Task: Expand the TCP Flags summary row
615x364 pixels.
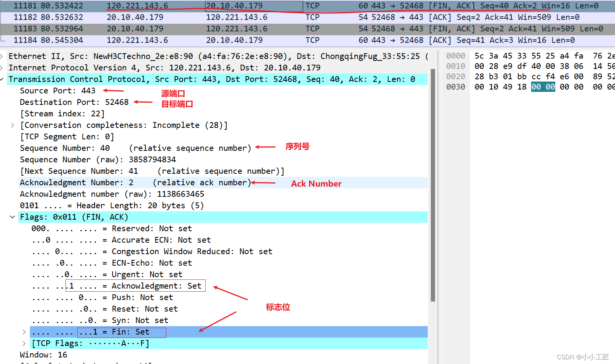Action: click(24, 343)
